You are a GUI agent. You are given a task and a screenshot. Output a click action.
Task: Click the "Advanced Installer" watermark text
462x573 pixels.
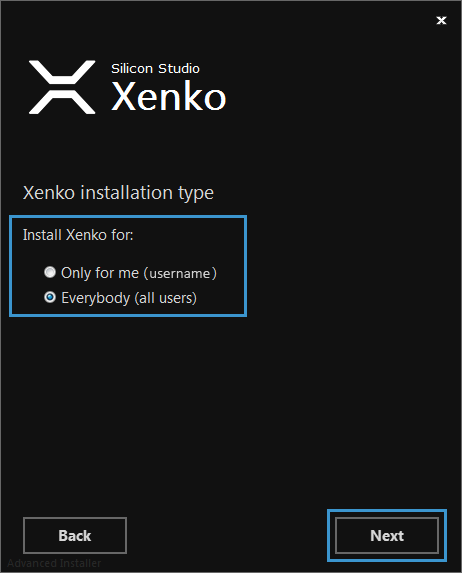[54, 563]
